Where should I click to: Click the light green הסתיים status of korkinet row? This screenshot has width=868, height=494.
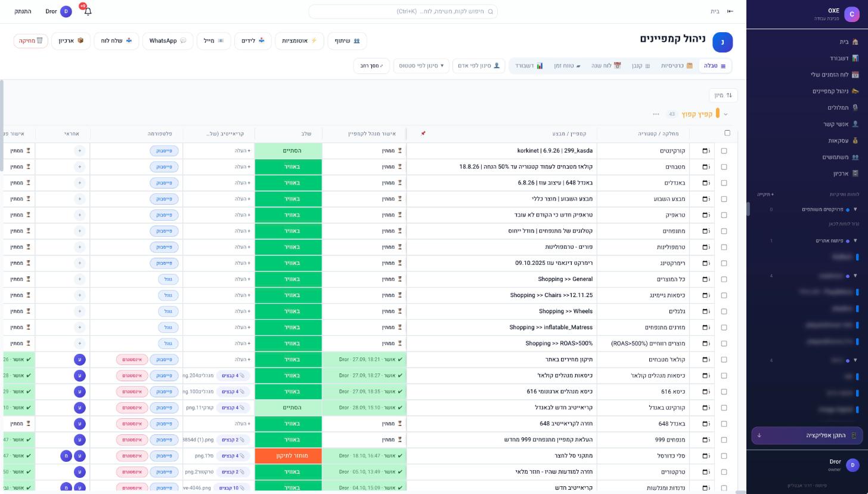[x=288, y=151]
